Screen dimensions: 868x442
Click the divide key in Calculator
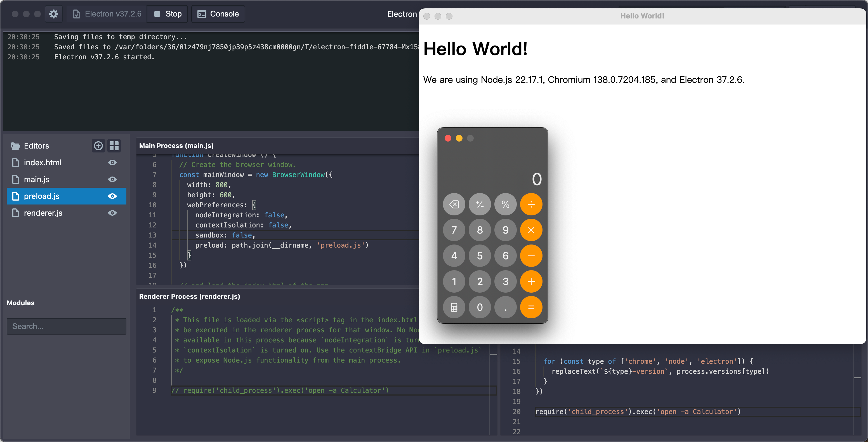[x=531, y=204]
